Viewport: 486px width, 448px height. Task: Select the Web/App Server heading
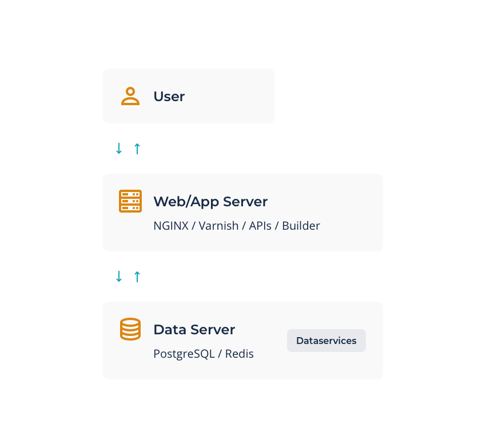211,202
